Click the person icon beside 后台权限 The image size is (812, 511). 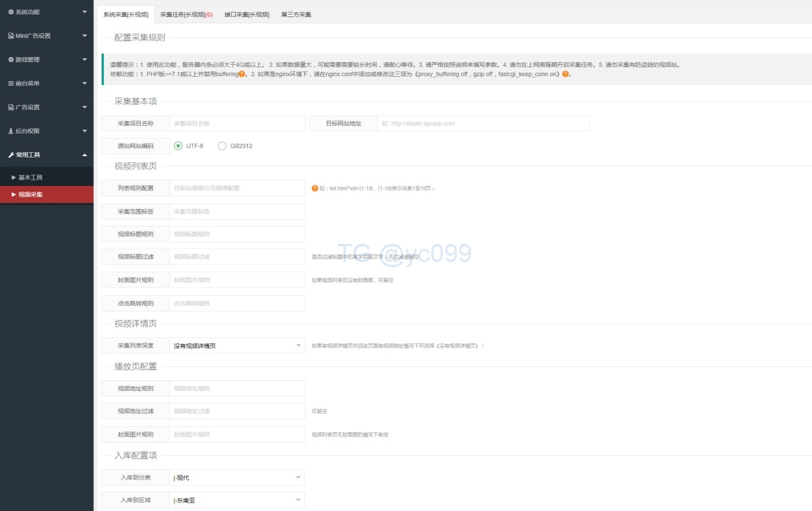click(11, 131)
